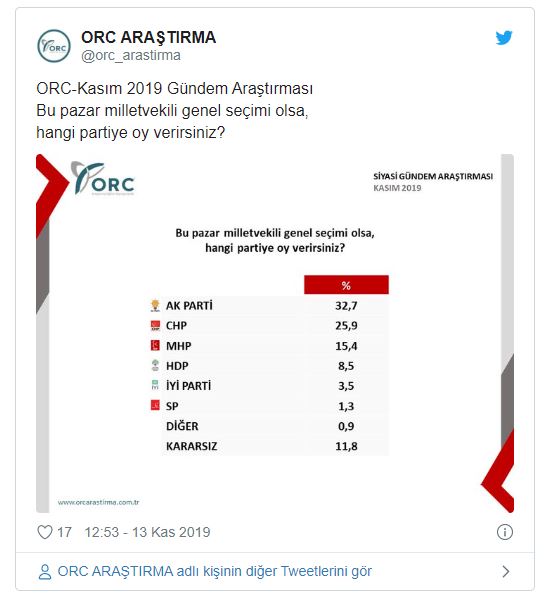Screen dimensions: 549x597
Task: Open ORC ARAŞTIRMA account name
Action: pyautogui.click(x=148, y=37)
